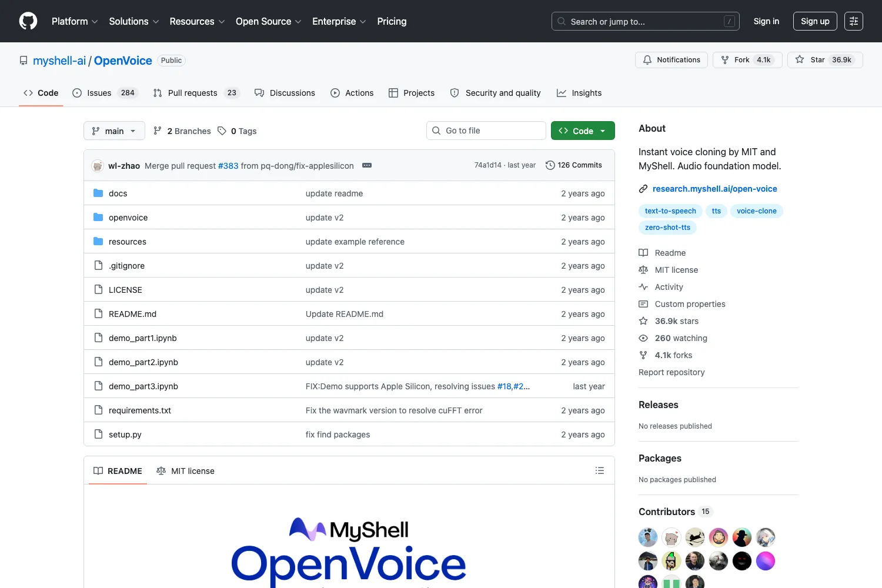Open the openvoice folder
This screenshot has width=882, height=588.
click(x=128, y=218)
